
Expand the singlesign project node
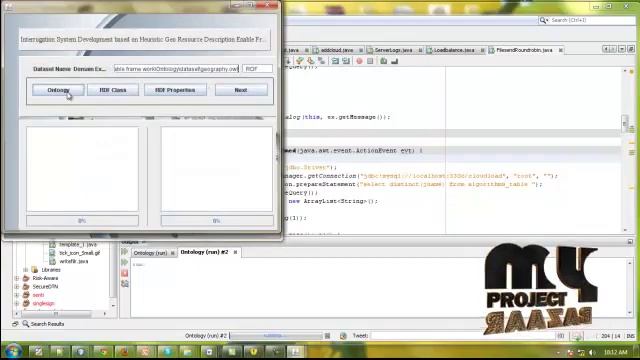click(x=17, y=304)
